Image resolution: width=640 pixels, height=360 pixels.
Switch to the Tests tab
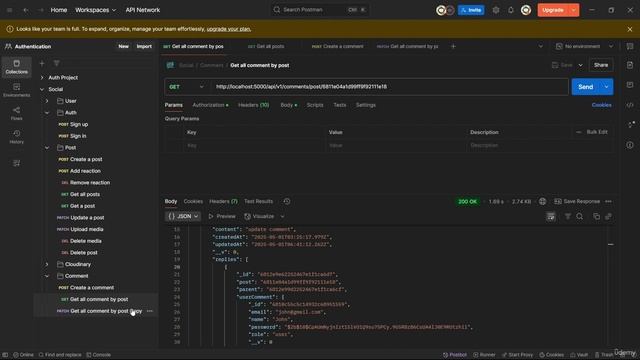339,105
